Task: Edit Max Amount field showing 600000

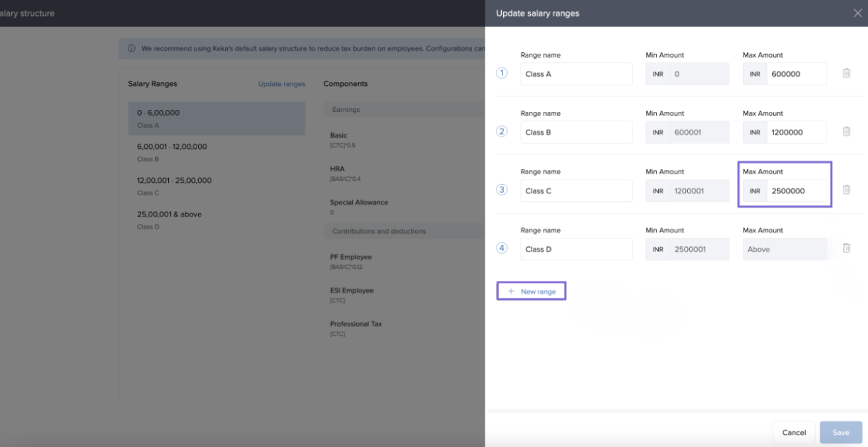Action: click(x=796, y=74)
